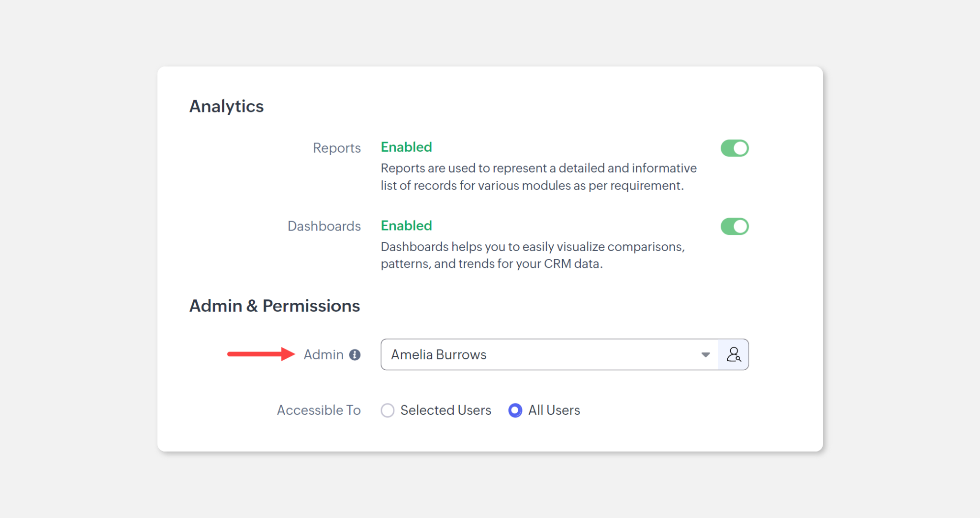Image resolution: width=980 pixels, height=518 pixels.
Task: Turn off the Dashboards toggle switch
Action: click(735, 226)
